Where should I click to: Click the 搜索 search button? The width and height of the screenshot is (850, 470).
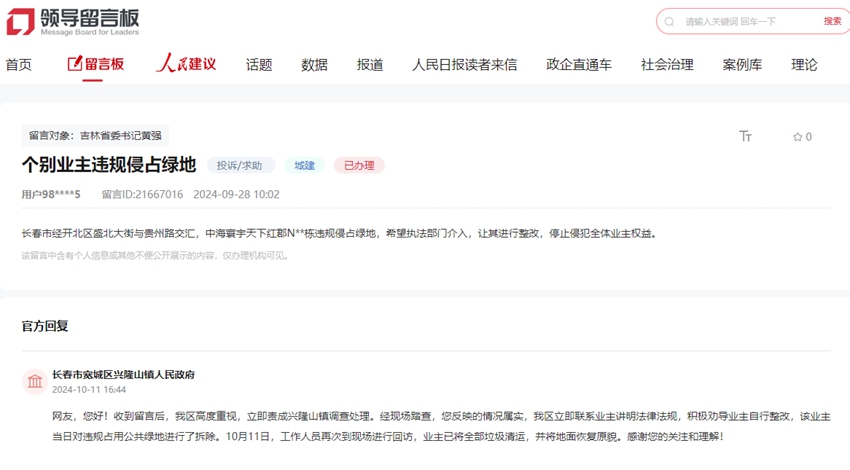click(832, 22)
